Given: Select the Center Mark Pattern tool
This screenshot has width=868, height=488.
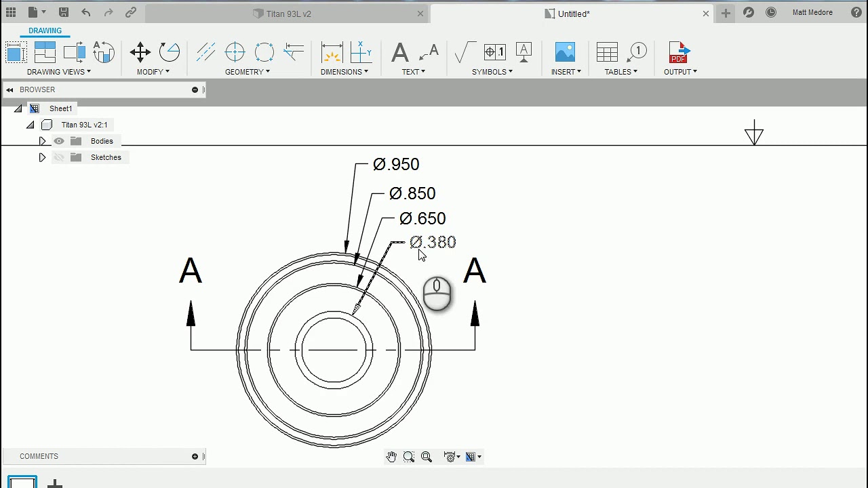Looking at the screenshot, I should click(264, 52).
